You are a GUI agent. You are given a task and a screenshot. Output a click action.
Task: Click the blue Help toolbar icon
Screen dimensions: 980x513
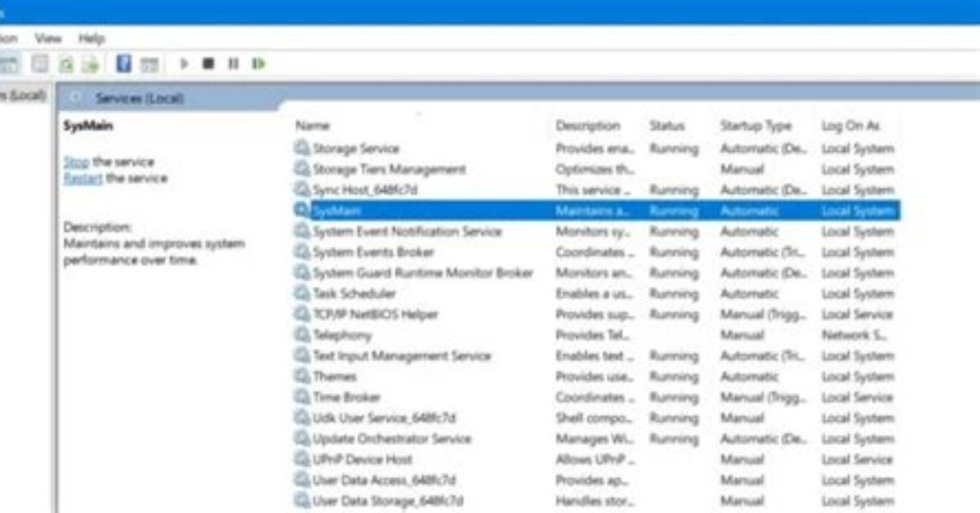coord(123,64)
